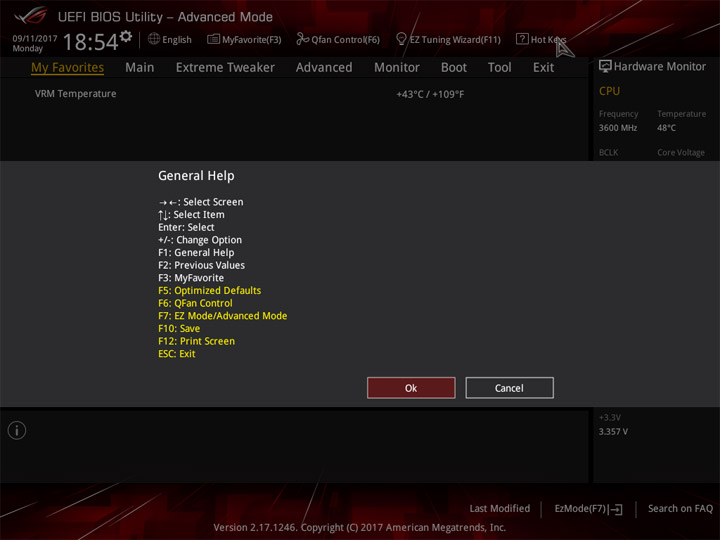The image size is (720, 540).
Task: Launch EZ Tuning Wizard(F11)
Action: point(455,39)
